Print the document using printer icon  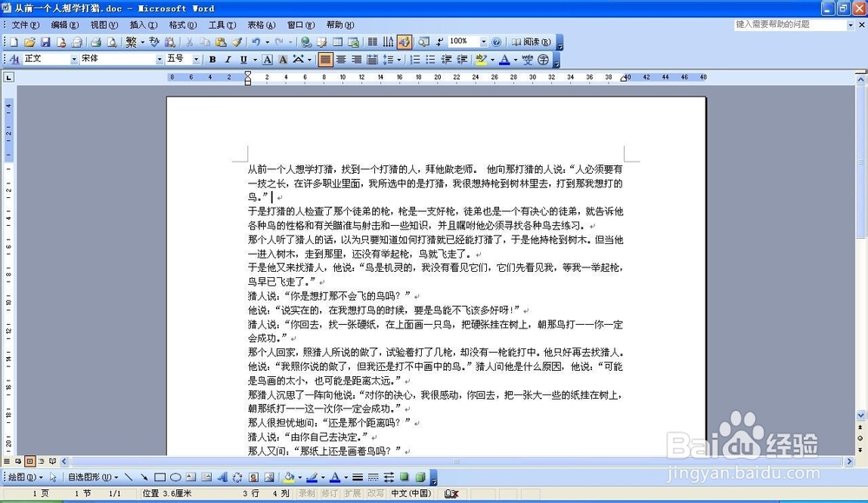click(x=96, y=42)
